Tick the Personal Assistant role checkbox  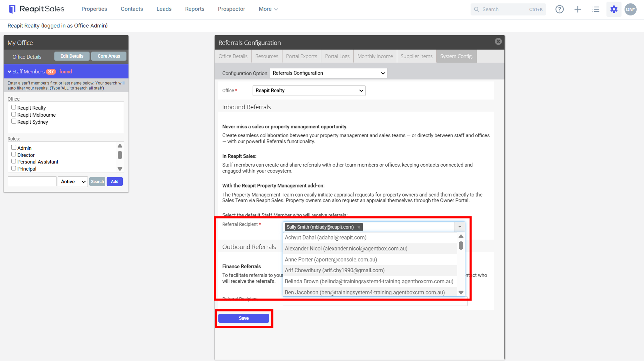pos(13,161)
